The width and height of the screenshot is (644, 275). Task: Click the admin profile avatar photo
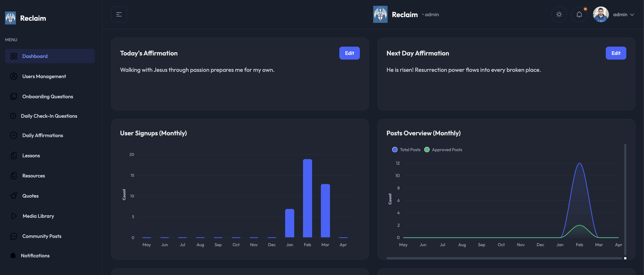click(x=601, y=14)
